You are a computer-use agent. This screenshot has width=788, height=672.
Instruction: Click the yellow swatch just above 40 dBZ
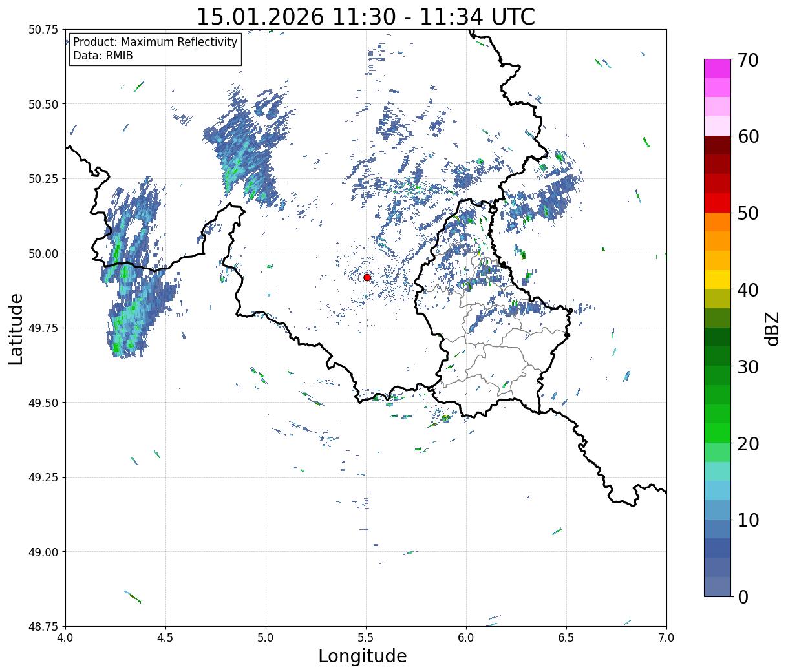(718, 279)
